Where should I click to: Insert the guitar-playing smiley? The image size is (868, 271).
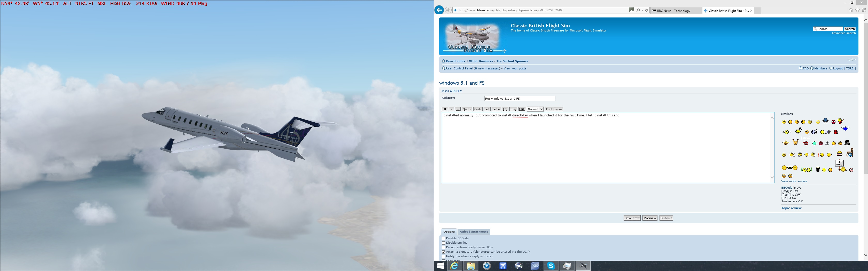click(841, 121)
